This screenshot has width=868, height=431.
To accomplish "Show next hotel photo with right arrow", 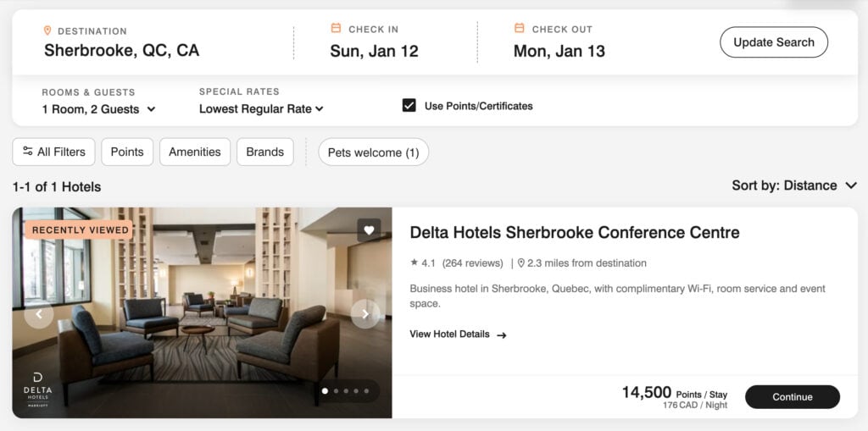I will click(365, 314).
